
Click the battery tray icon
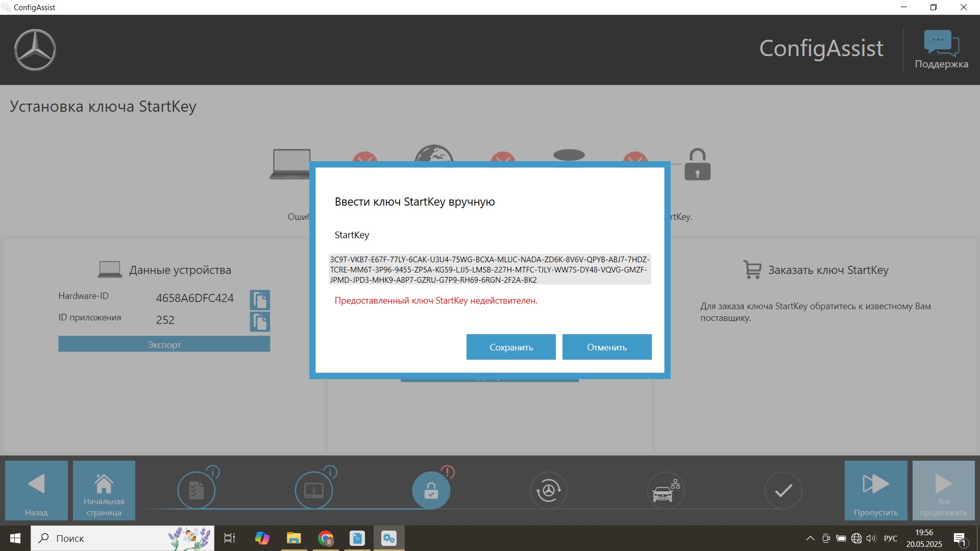[841, 538]
